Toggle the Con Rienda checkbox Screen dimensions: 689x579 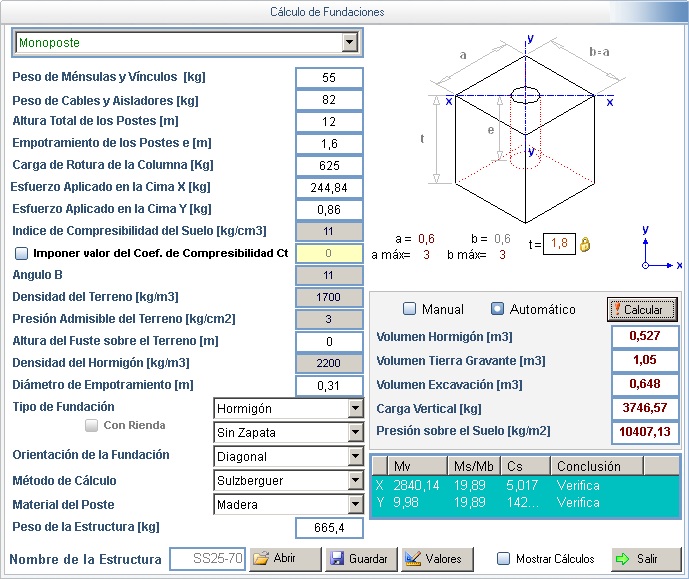91,425
